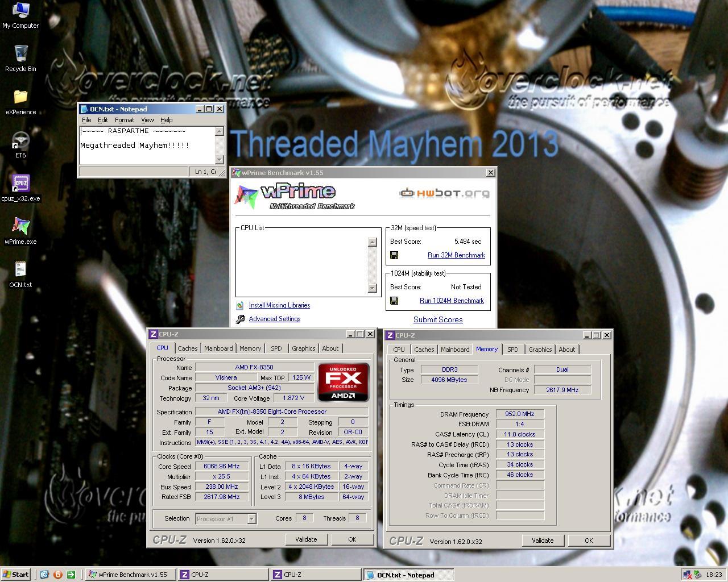Click Run 32M Benchmark link
728x582 pixels.
click(456, 255)
